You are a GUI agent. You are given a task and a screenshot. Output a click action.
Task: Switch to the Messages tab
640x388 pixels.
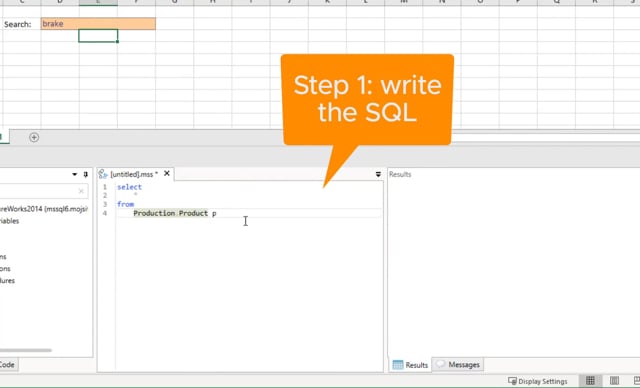tap(458, 364)
